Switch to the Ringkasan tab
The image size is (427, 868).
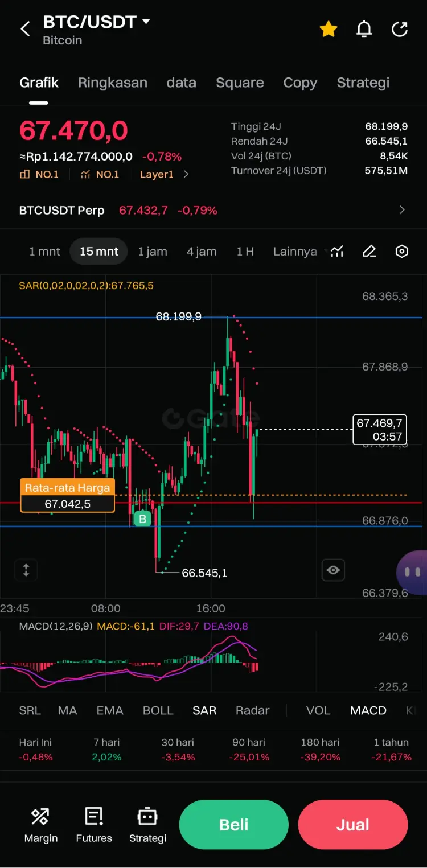(113, 83)
